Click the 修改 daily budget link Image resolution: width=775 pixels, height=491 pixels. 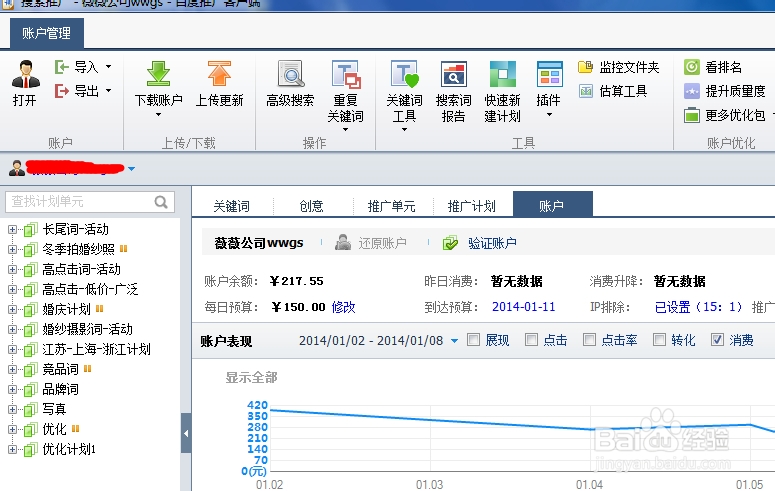pos(344,307)
